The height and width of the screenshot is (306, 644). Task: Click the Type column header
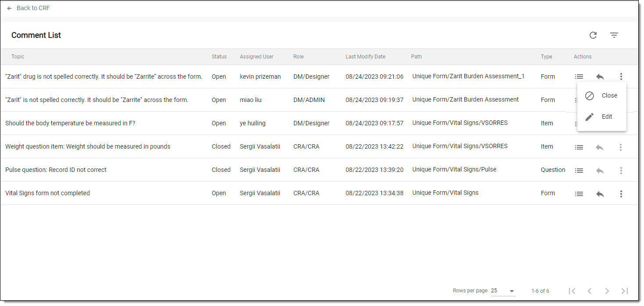pyautogui.click(x=547, y=57)
